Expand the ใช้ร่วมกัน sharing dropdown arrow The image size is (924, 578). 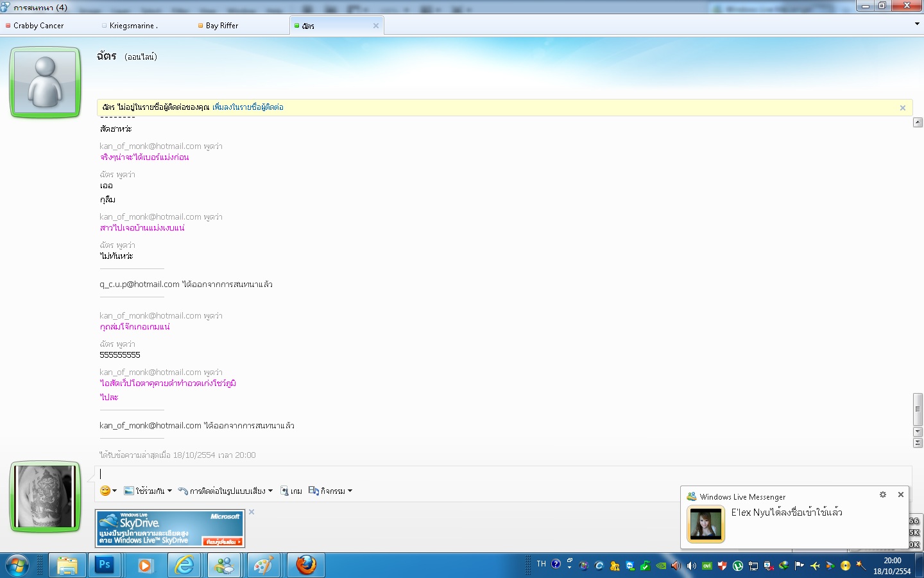click(x=169, y=491)
